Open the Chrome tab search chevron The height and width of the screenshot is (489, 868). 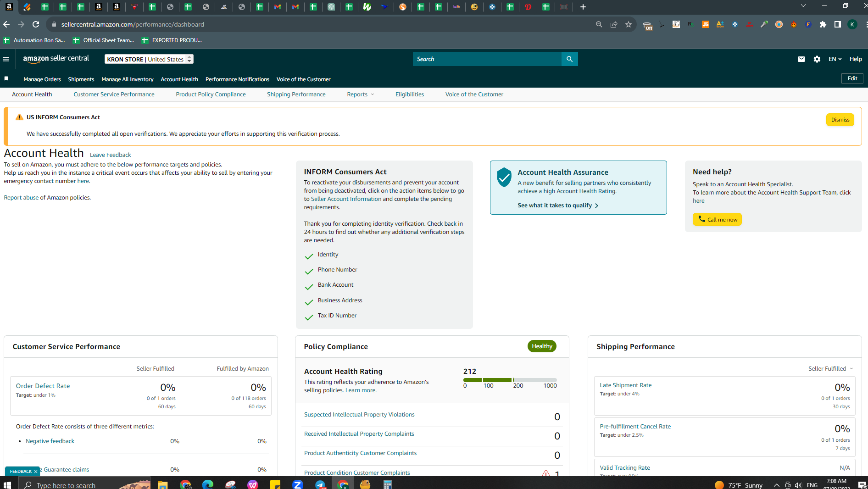[x=803, y=6]
